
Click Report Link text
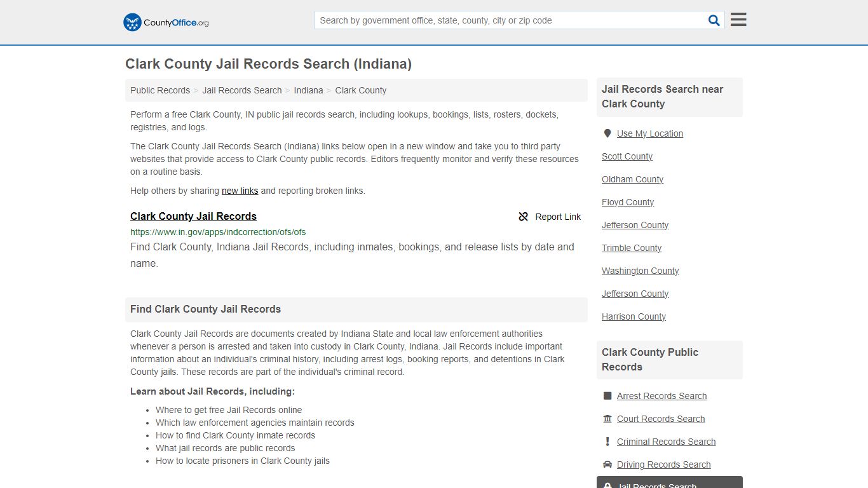pos(558,217)
